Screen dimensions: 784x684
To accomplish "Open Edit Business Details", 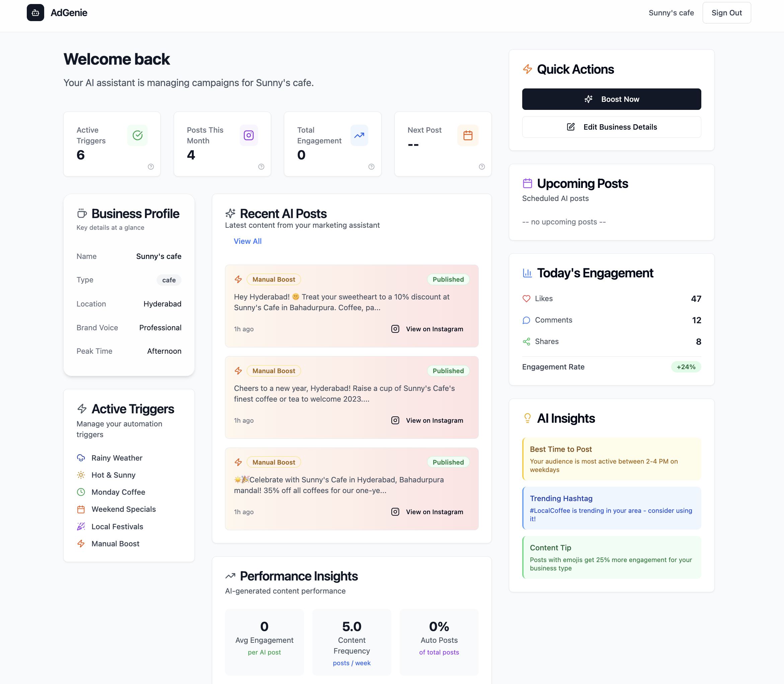I will coord(611,127).
